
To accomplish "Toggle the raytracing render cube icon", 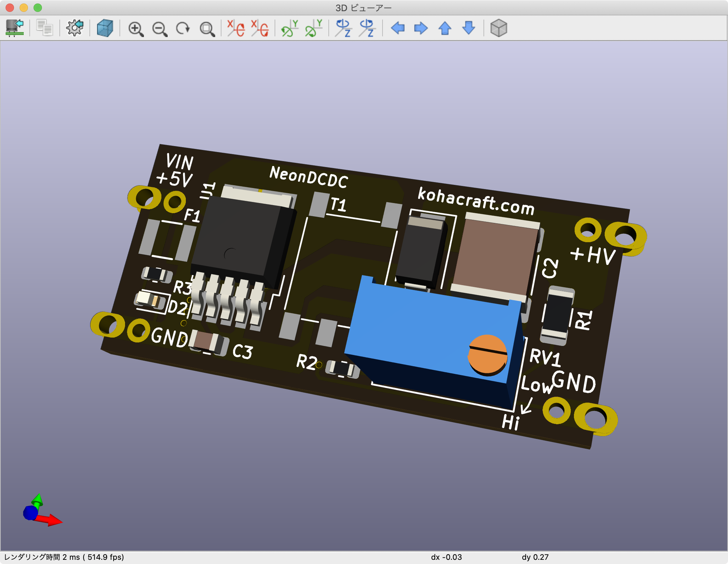I will click(x=105, y=28).
